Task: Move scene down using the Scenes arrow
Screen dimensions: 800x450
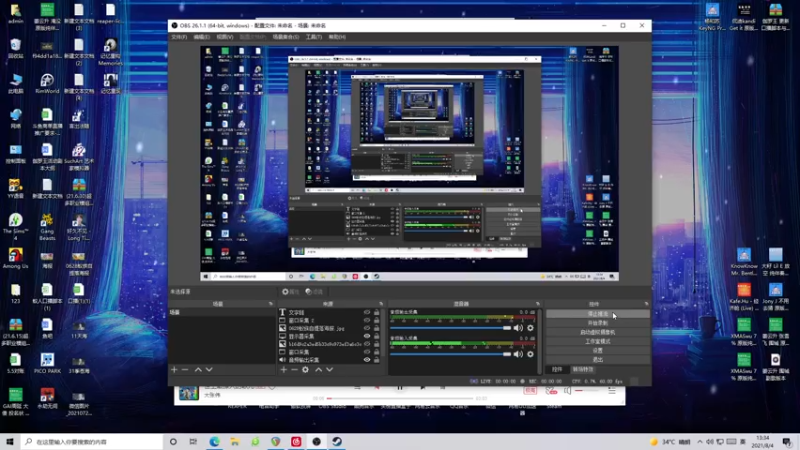Action: click(209, 369)
